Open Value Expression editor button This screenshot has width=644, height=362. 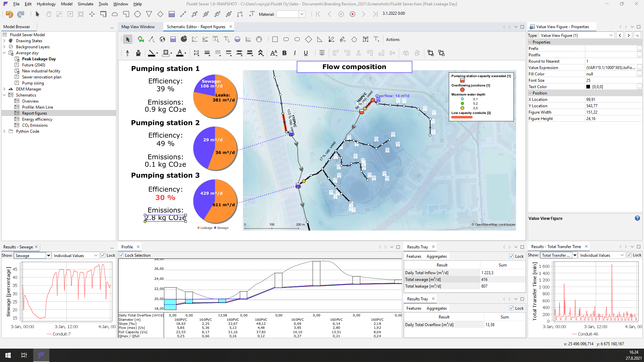[x=639, y=68]
